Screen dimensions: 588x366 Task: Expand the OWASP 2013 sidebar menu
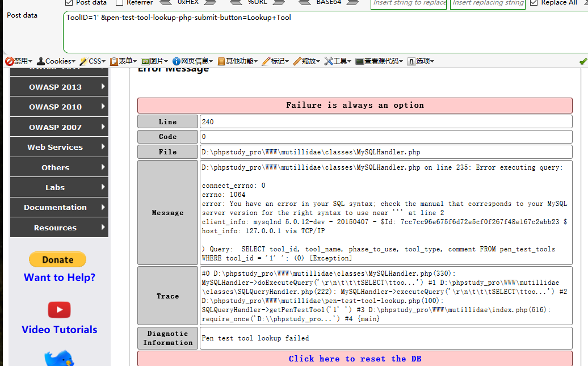click(x=59, y=87)
